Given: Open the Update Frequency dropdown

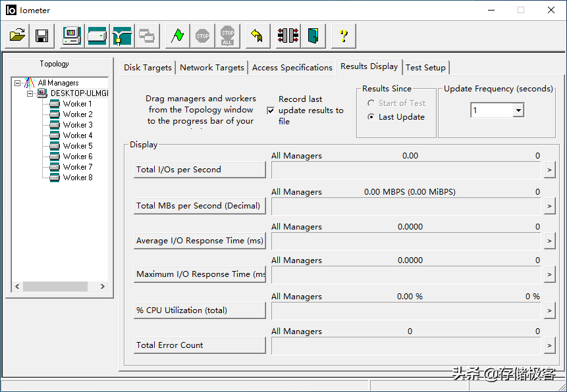Looking at the screenshot, I should [518, 110].
